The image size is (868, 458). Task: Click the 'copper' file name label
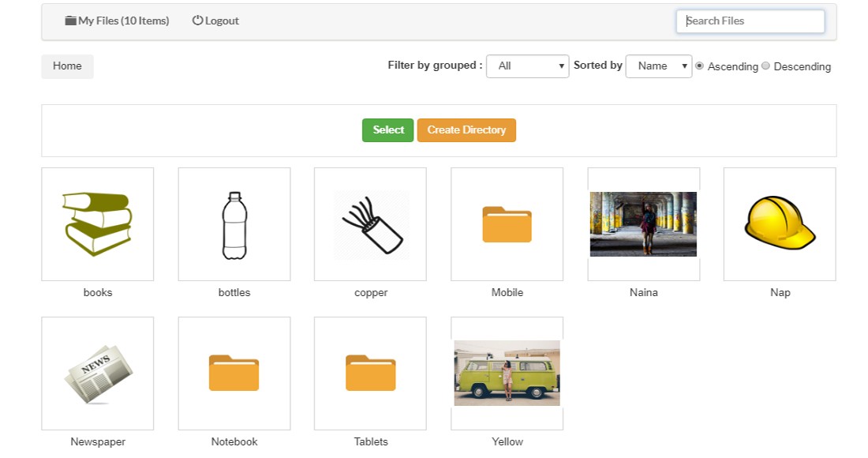[371, 292]
